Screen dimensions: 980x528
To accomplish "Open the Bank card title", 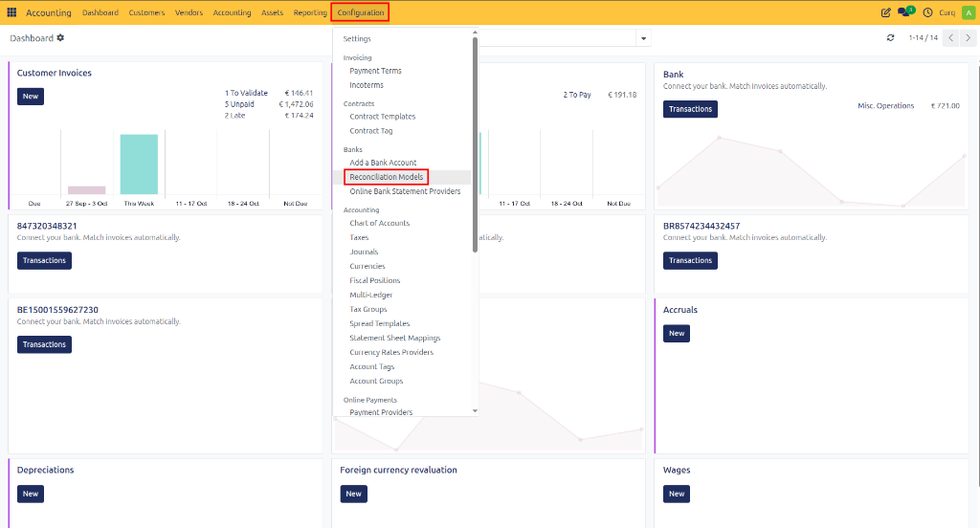I will [x=673, y=75].
